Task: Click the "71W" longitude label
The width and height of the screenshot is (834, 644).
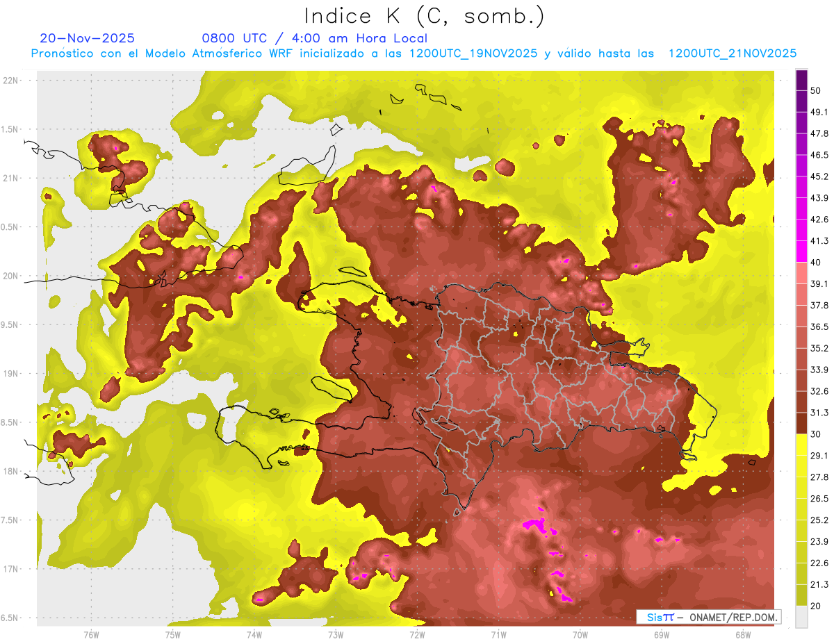Action: click(498, 634)
